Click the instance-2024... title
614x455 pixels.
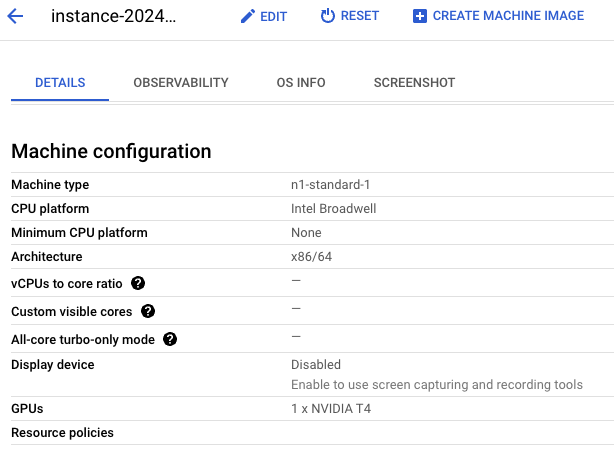tap(114, 16)
